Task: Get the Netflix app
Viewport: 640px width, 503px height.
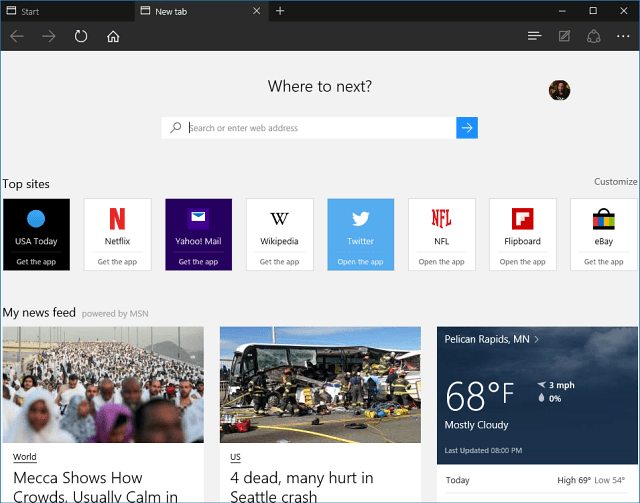Action: (117, 262)
